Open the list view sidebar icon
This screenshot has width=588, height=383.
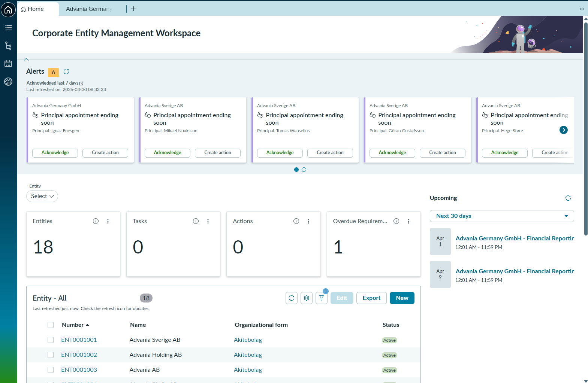pos(8,28)
